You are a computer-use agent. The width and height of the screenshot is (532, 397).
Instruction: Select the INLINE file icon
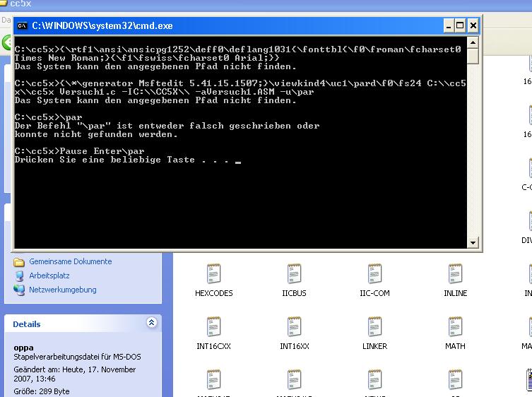pos(455,274)
